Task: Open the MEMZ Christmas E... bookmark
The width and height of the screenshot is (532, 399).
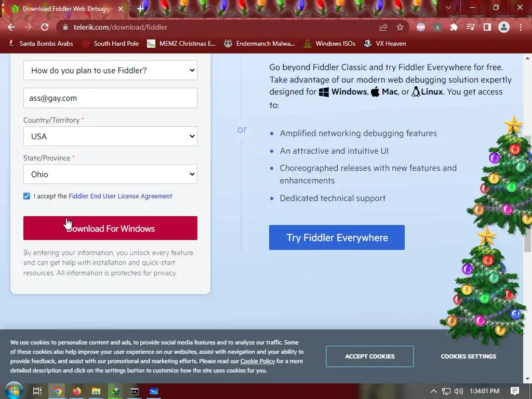Action: [x=181, y=44]
